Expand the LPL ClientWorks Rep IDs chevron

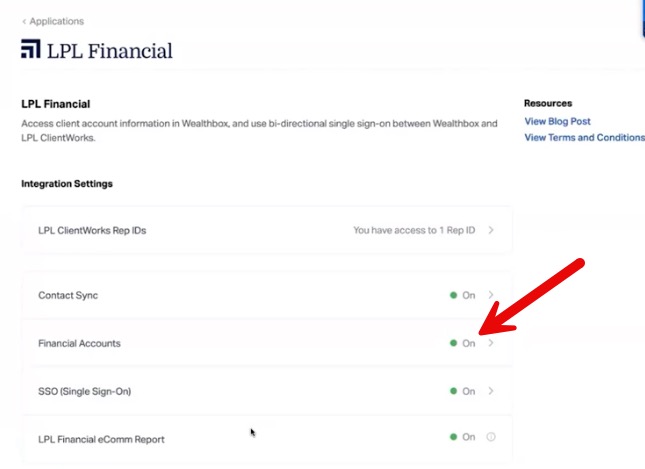tap(491, 230)
